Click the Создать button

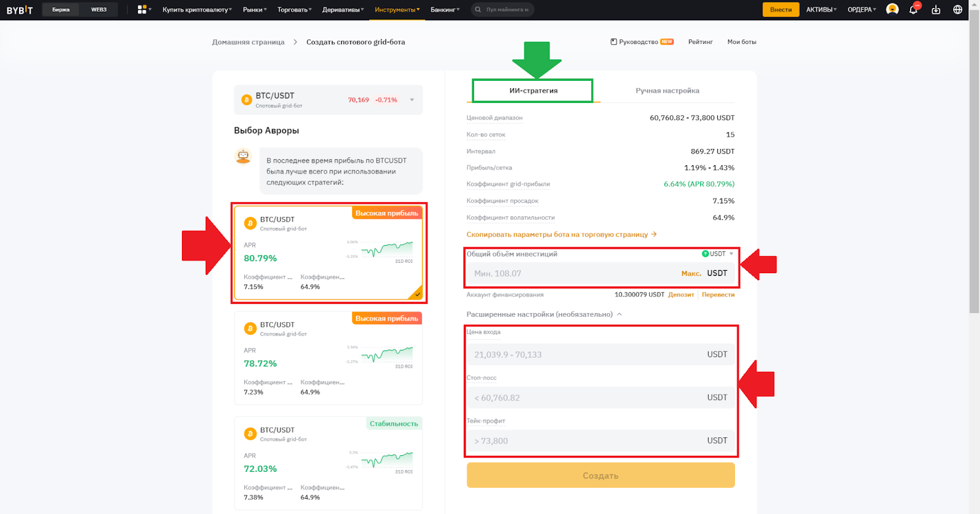(x=600, y=475)
